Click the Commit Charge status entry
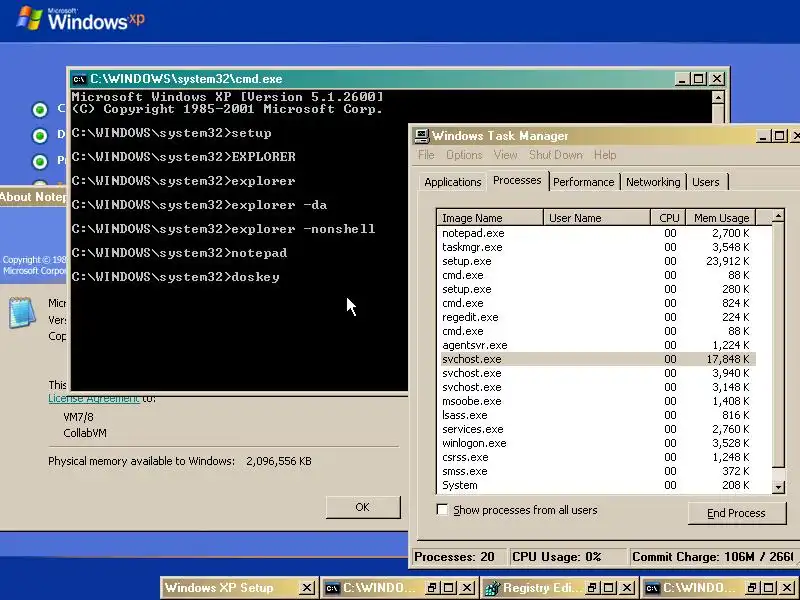The height and width of the screenshot is (600, 800). [713, 557]
